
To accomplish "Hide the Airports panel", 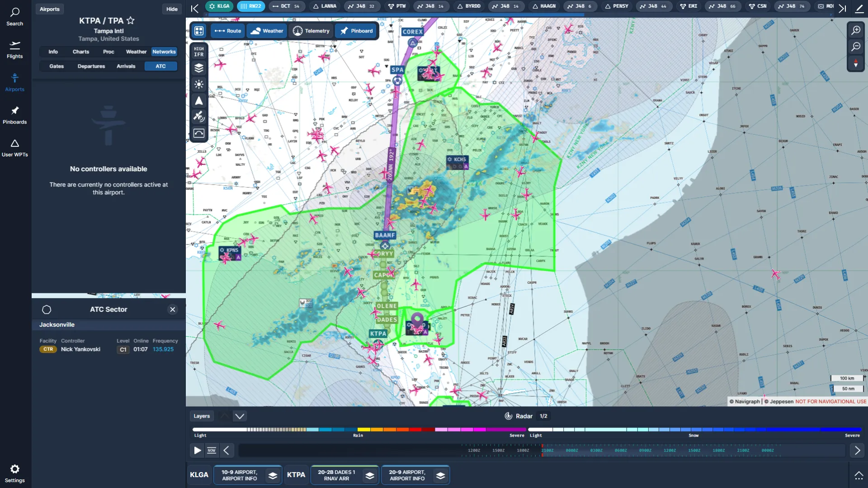I will click(172, 9).
